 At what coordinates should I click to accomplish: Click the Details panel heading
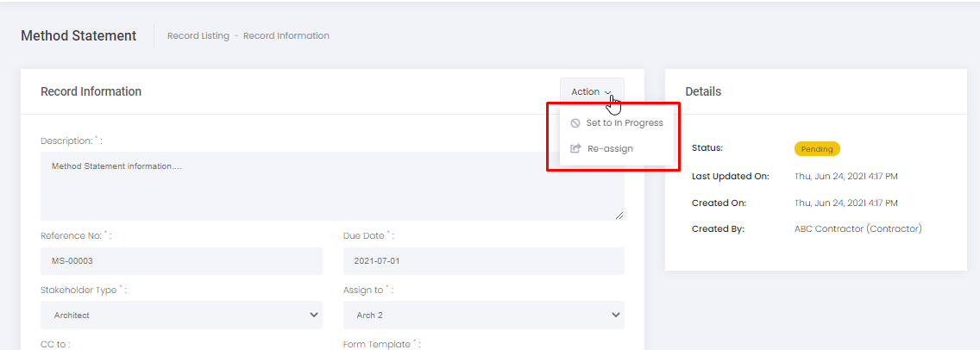pyautogui.click(x=703, y=91)
